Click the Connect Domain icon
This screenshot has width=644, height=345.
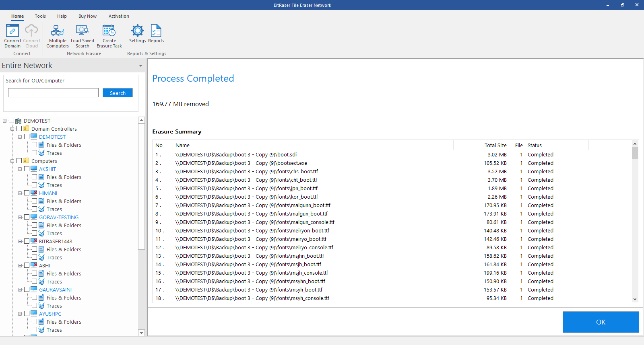(12, 31)
